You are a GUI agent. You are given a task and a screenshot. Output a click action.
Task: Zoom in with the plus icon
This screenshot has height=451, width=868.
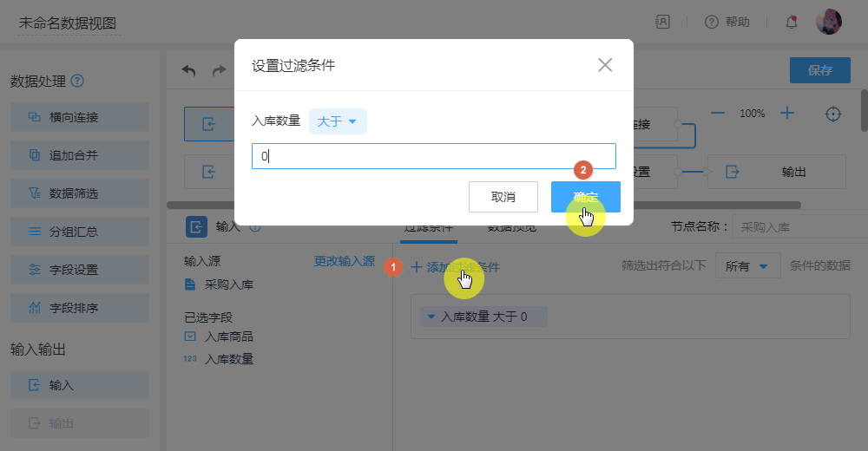click(786, 113)
